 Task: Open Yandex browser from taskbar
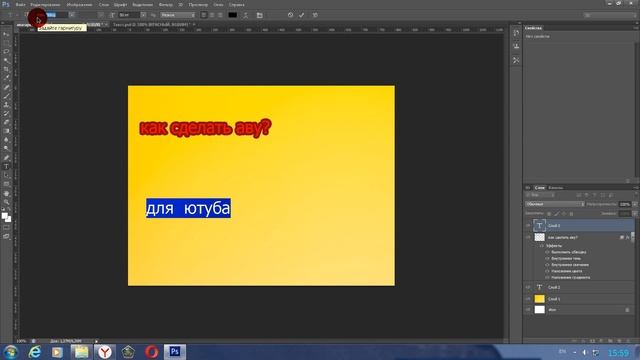[x=105, y=352]
